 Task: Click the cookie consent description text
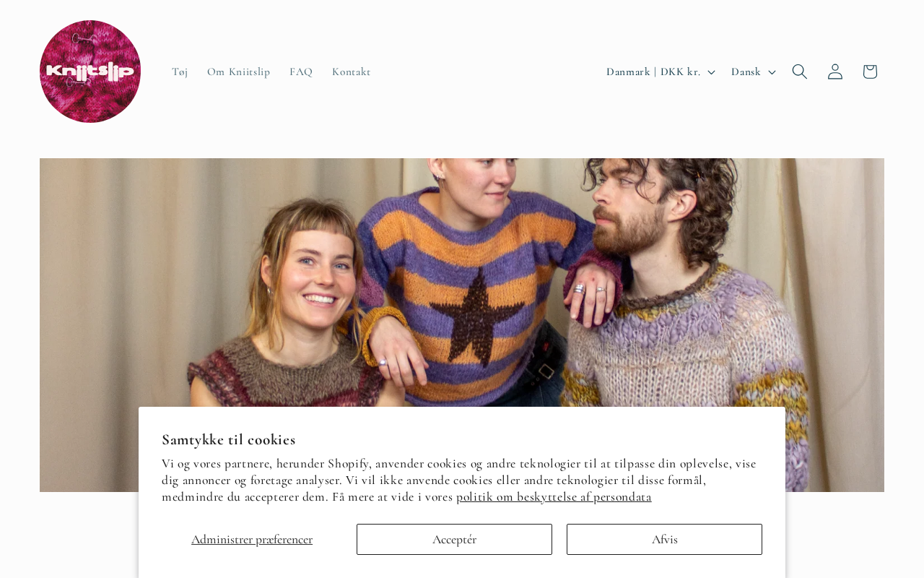459,480
